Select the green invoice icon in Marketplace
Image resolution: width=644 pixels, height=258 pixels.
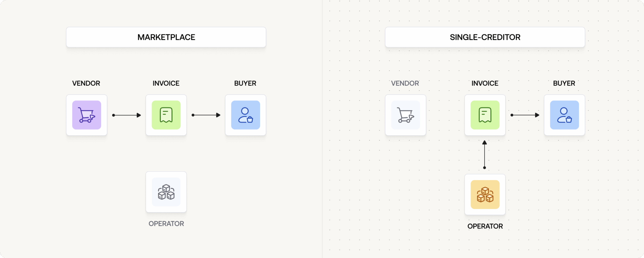click(x=166, y=115)
